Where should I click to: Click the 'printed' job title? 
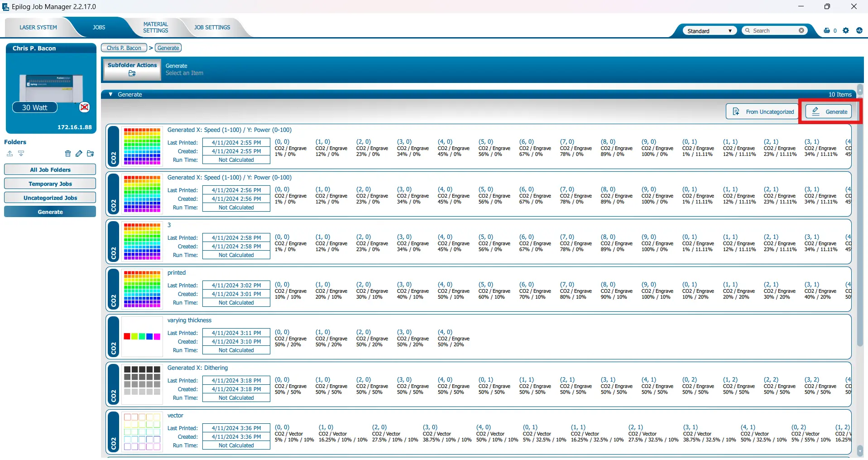pyautogui.click(x=177, y=272)
